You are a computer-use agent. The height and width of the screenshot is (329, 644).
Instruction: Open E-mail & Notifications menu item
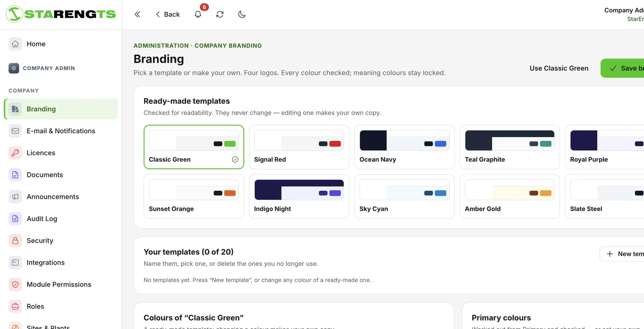tap(61, 131)
